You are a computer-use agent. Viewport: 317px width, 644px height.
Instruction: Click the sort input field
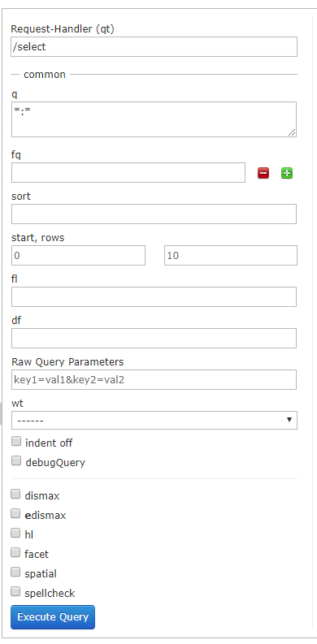click(154, 214)
